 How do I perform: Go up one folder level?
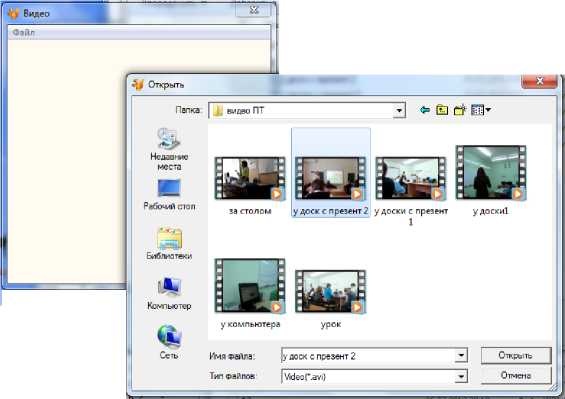pyautogui.click(x=442, y=110)
